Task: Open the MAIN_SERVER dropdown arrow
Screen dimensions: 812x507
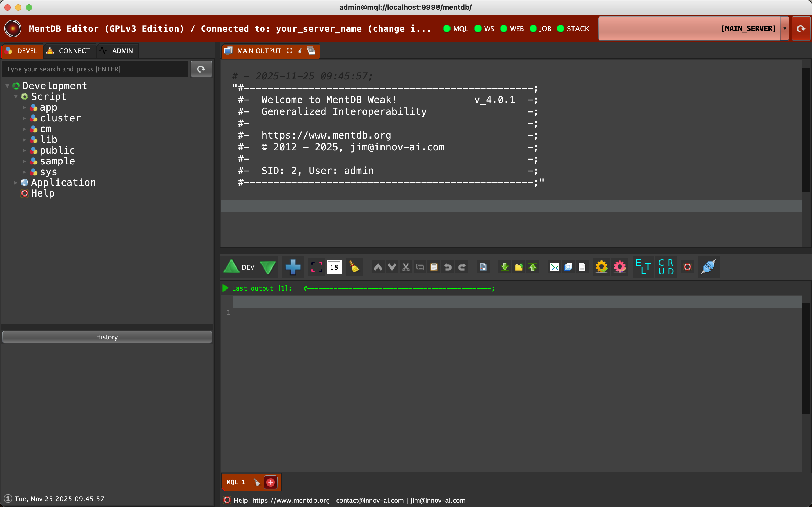Action: pyautogui.click(x=785, y=28)
